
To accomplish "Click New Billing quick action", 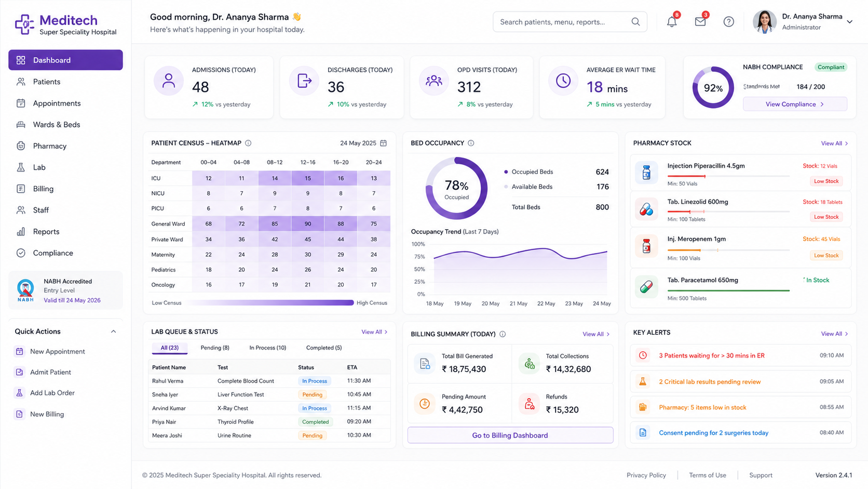I will pos(40,414).
